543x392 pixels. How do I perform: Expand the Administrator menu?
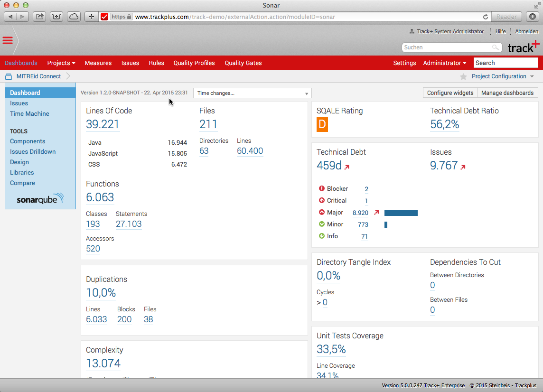coord(442,63)
